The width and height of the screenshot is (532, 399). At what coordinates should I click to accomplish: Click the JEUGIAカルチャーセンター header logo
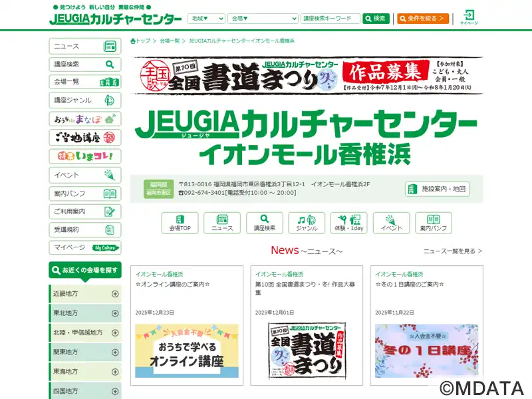(116, 19)
